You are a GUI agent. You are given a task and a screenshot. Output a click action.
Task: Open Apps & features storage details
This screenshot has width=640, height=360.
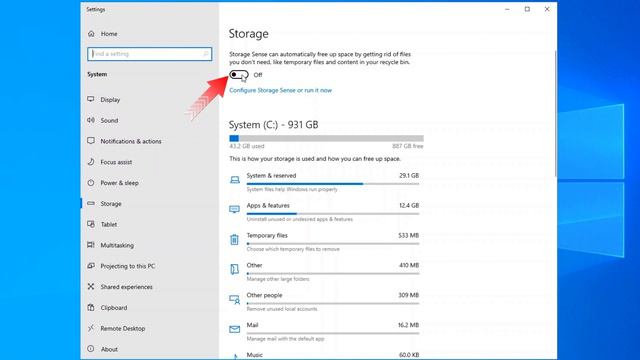324,212
